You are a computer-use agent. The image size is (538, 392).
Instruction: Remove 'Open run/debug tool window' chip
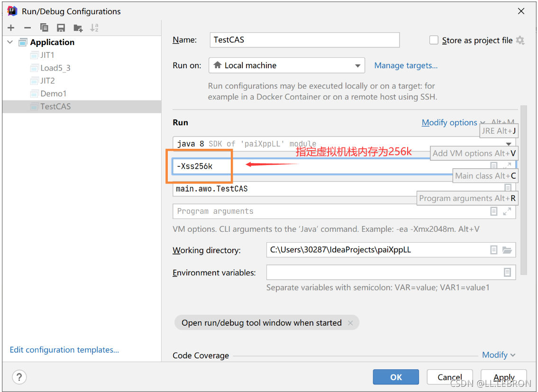pos(350,323)
